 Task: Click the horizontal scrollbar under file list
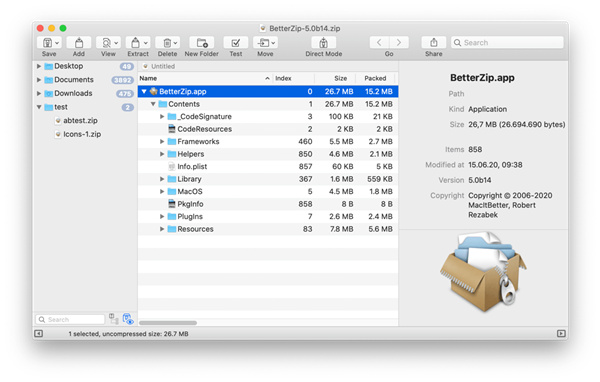click(x=168, y=323)
